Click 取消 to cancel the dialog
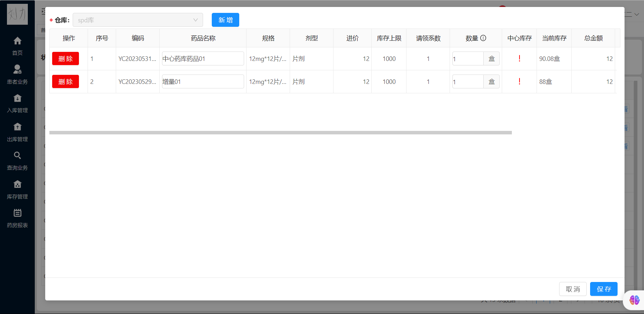 coord(573,289)
